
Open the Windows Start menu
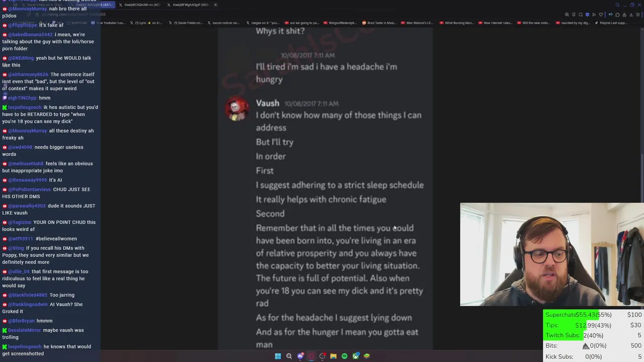click(x=278, y=356)
